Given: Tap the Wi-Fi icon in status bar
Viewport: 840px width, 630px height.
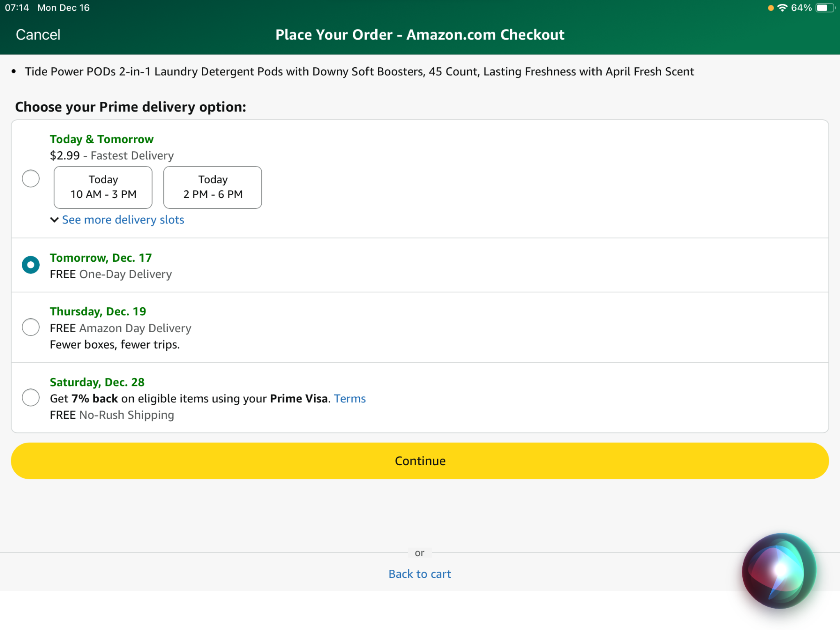Looking at the screenshot, I should (783, 8).
